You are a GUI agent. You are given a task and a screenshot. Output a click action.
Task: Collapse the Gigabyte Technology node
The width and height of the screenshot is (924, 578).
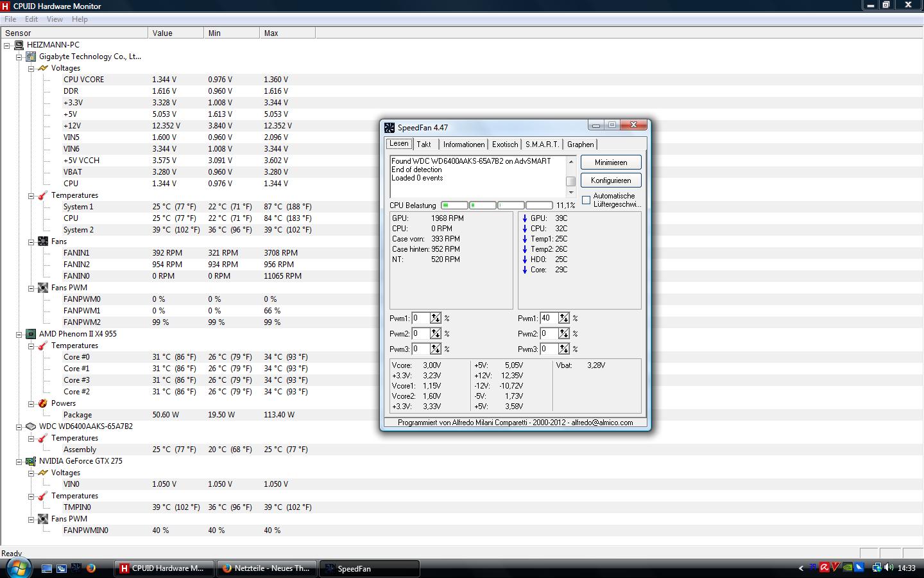pyautogui.click(x=19, y=57)
